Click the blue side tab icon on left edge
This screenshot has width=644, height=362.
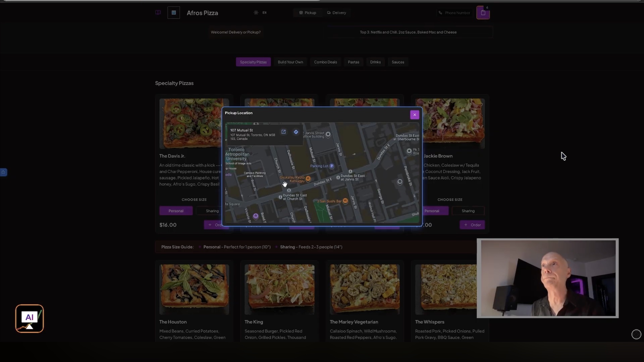3,172
